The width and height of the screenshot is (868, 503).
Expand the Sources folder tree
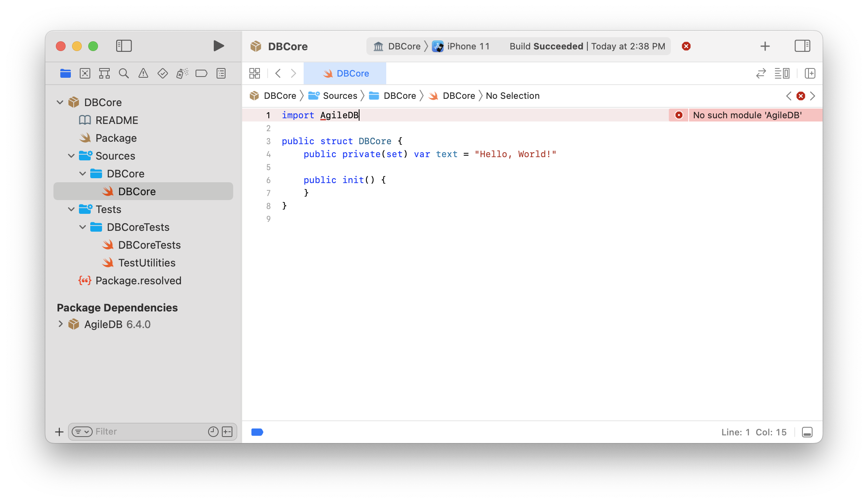click(x=71, y=156)
